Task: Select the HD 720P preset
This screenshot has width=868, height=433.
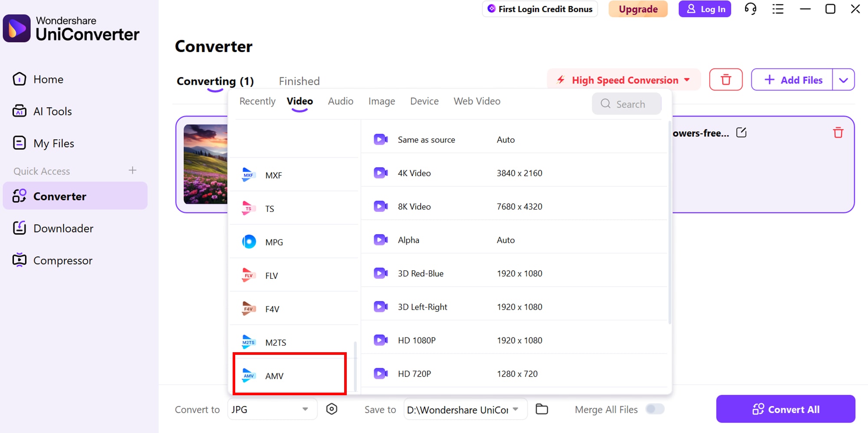Action: pyautogui.click(x=514, y=374)
